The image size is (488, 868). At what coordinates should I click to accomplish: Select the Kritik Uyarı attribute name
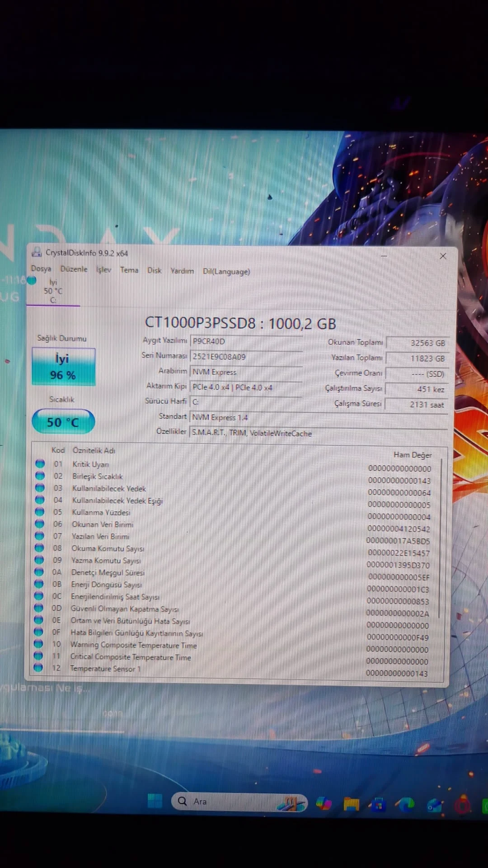tap(90, 464)
